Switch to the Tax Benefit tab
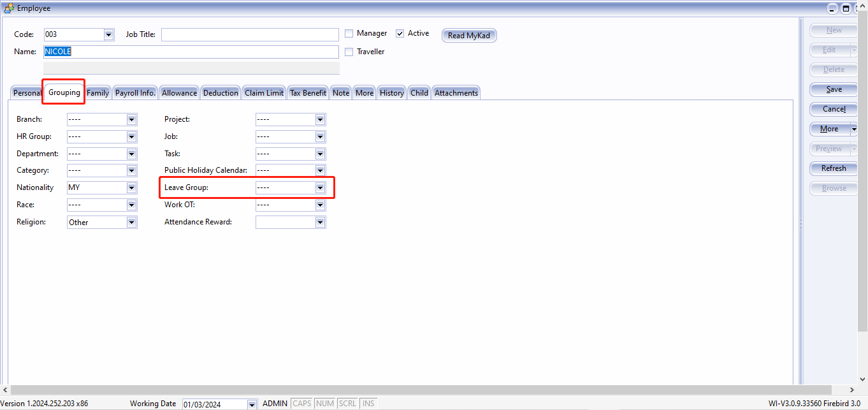This screenshot has height=410, width=868. [308, 92]
